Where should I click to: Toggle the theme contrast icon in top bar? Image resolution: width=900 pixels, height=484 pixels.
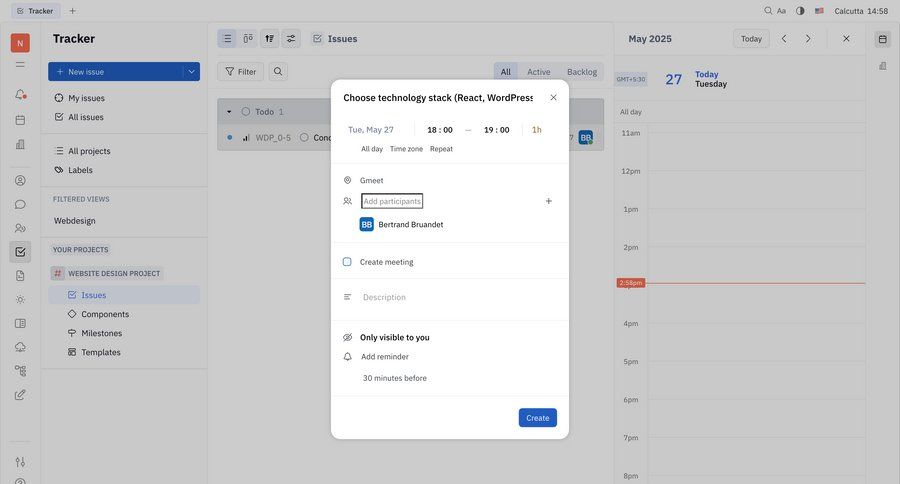(x=800, y=11)
